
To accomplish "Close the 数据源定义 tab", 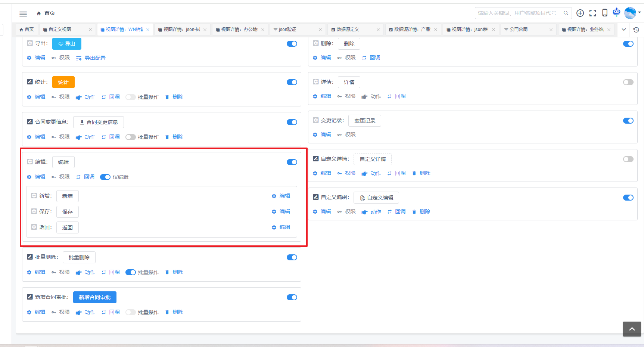I will tap(378, 30).
